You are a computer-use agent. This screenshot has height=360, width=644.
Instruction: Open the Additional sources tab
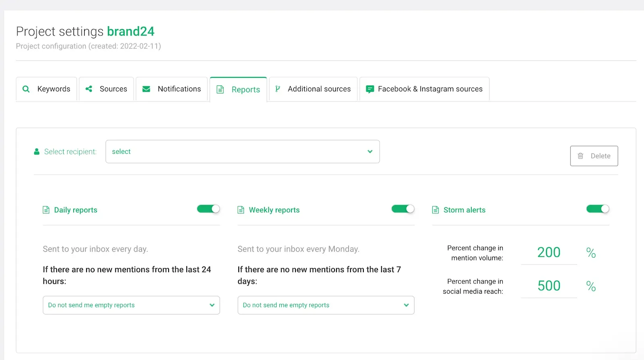tap(313, 89)
